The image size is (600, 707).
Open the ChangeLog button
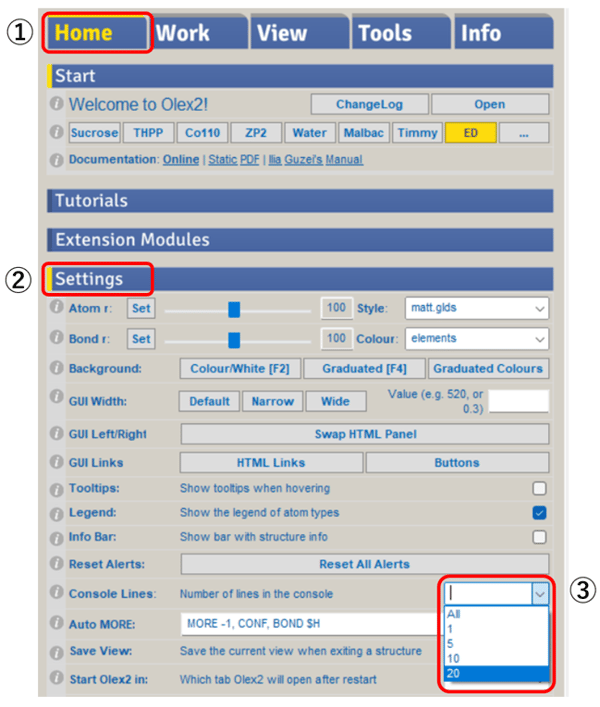pyautogui.click(x=370, y=104)
